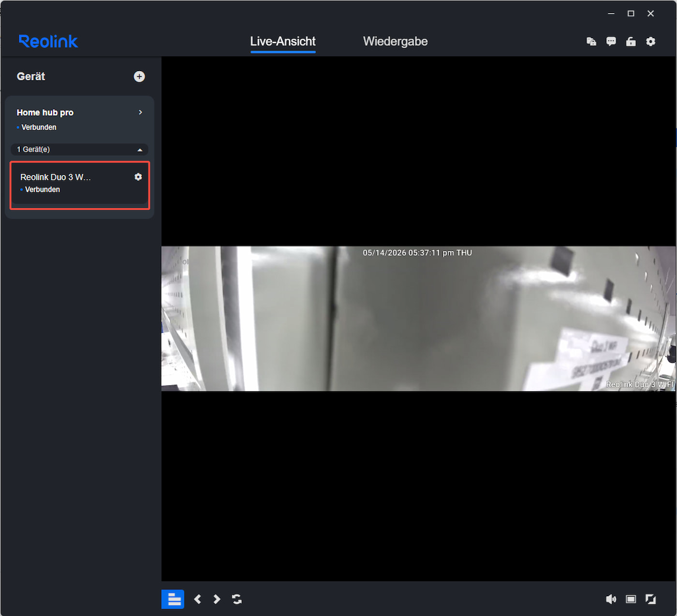The height and width of the screenshot is (616, 677).
Task: Click the lock icon in the header
Action: click(x=631, y=42)
